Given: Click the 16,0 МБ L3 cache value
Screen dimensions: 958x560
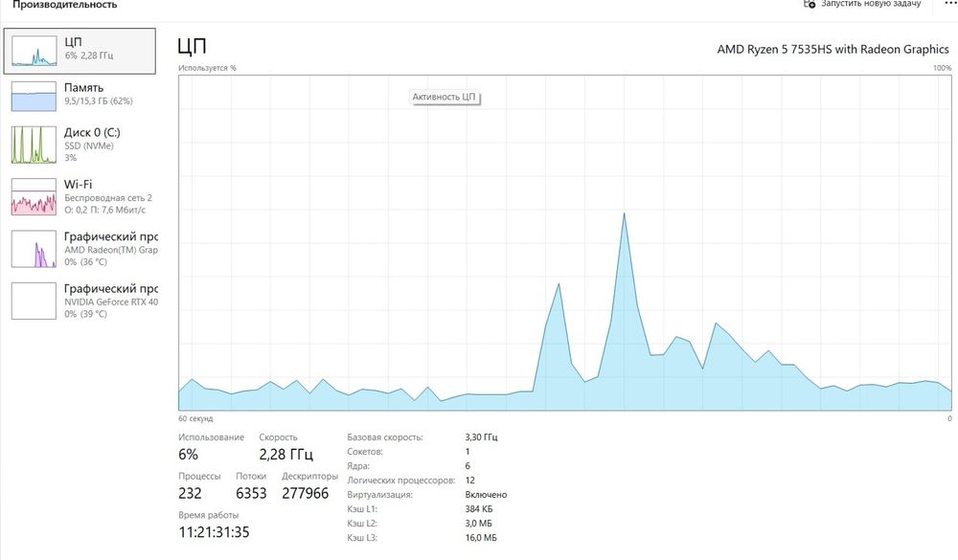Looking at the screenshot, I should click(481, 538).
